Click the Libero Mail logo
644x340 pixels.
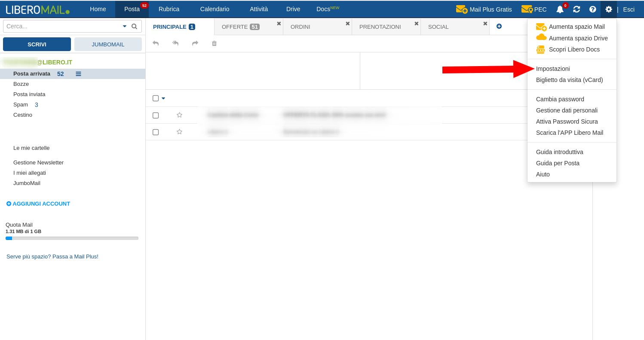point(38,9)
